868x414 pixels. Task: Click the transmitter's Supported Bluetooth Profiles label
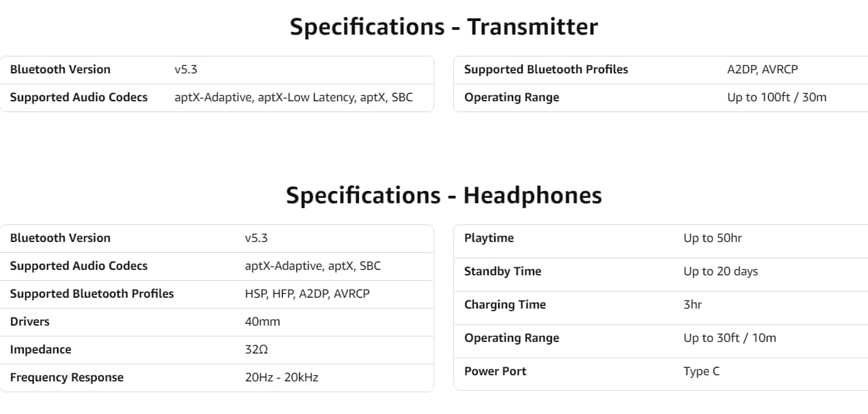(546, 69)
